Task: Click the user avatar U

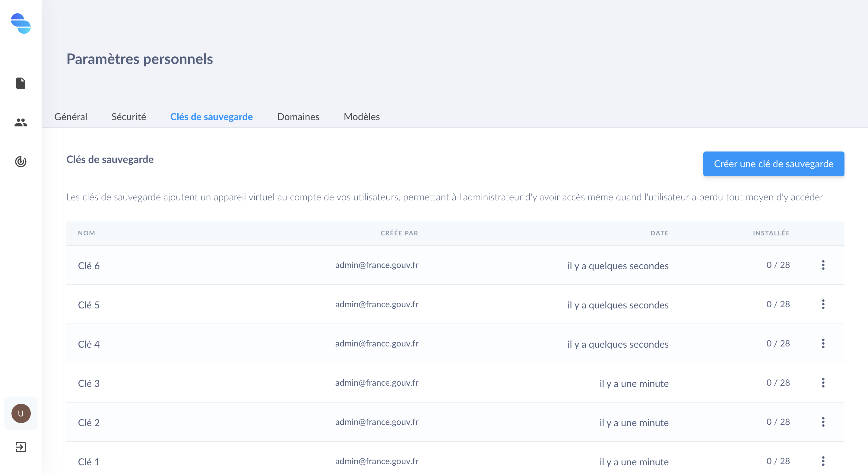Action: click(21, 413)
